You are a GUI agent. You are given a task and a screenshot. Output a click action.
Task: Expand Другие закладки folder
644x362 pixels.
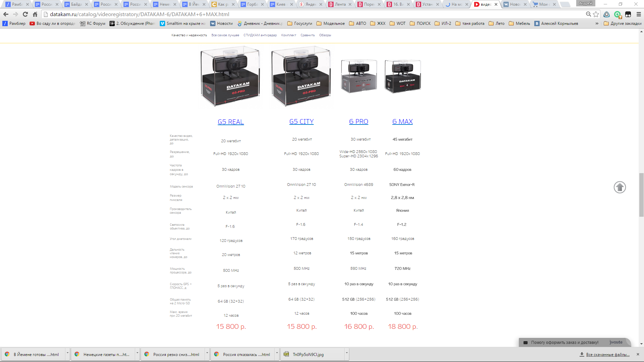(623, 23)
